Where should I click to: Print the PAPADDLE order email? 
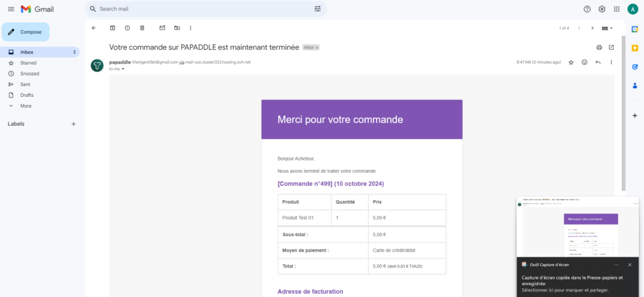(599, 47)
